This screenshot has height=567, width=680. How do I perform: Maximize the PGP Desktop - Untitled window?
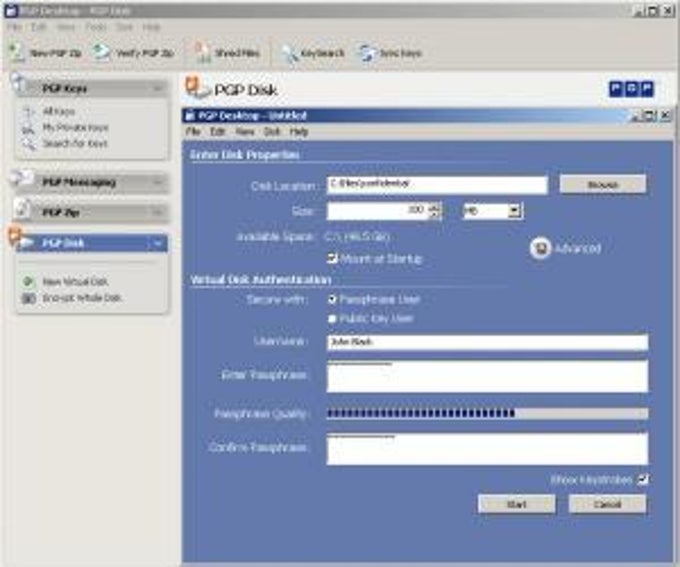click(650, 115)
